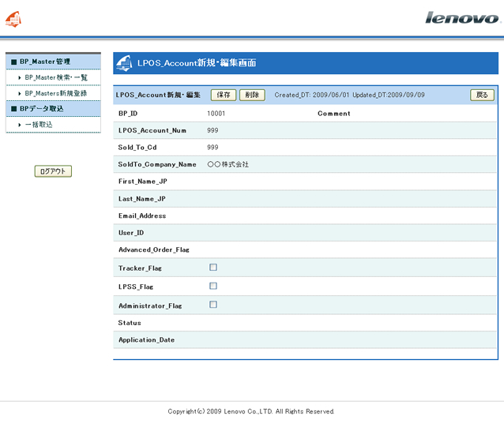
Task: Click the orange building logo at top left
Action: point(13,19)
